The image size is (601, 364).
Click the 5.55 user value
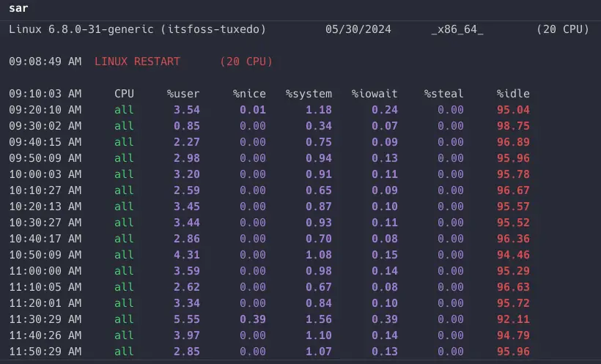coord(186,319)
